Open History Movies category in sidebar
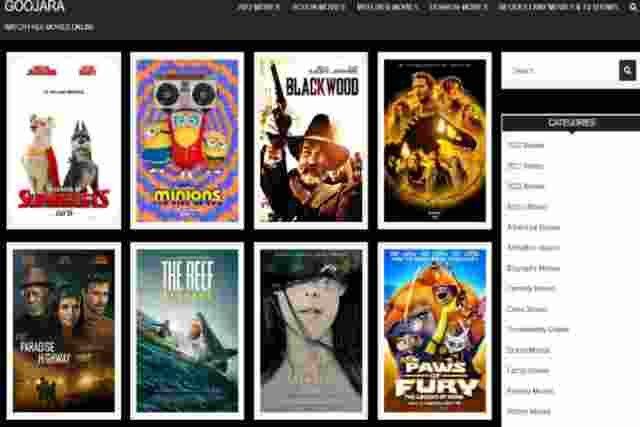This screenshot has height=427, width=640. 529,411
